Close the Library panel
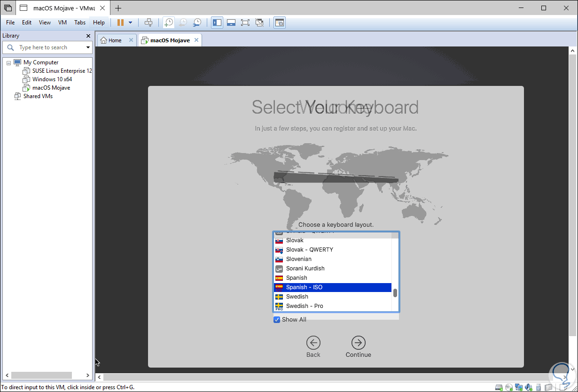 (x=88, y=36)
